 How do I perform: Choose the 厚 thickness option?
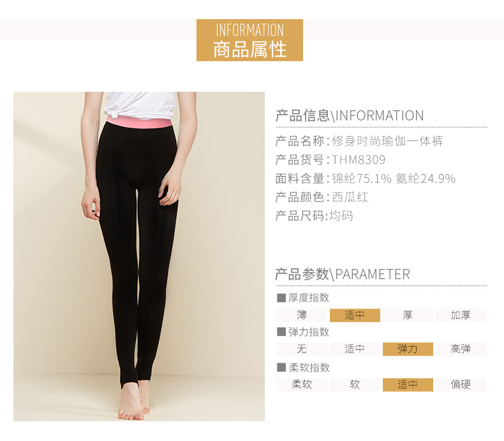click(x=408, y=315)
